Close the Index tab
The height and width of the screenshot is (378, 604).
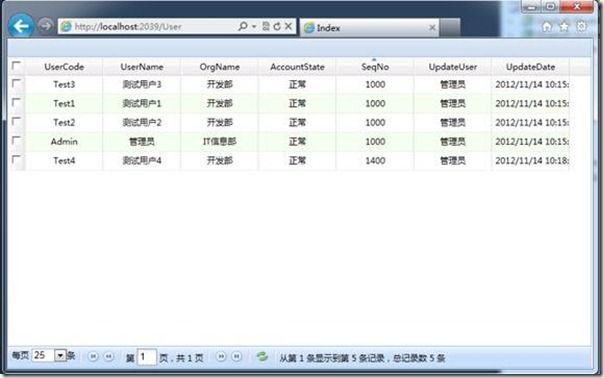pos(432,27)
